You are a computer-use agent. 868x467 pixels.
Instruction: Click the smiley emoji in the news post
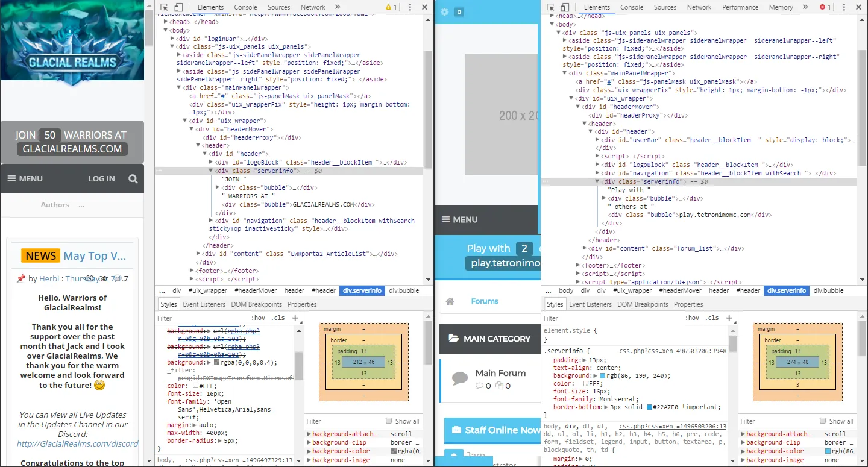click(99, 385)
